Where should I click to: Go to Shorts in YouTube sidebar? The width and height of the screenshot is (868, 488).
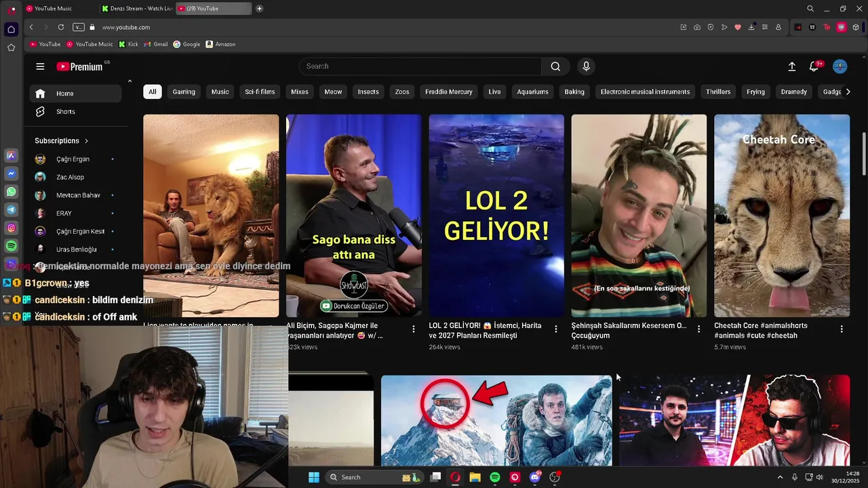[75, 112]
